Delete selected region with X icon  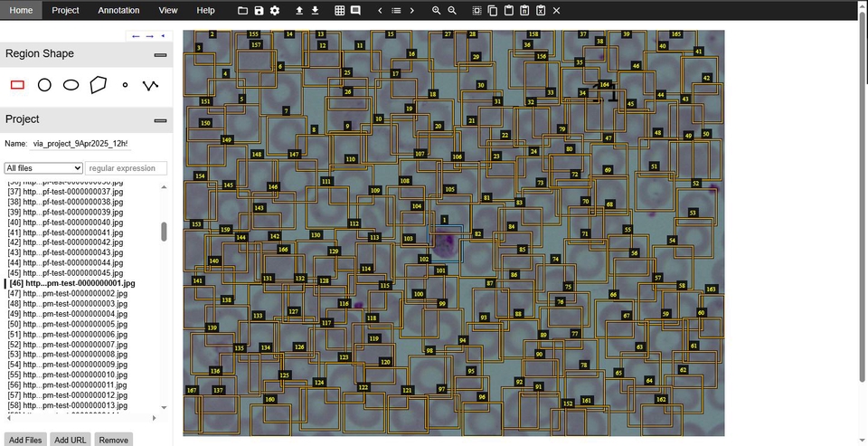(x=557, y=11)
